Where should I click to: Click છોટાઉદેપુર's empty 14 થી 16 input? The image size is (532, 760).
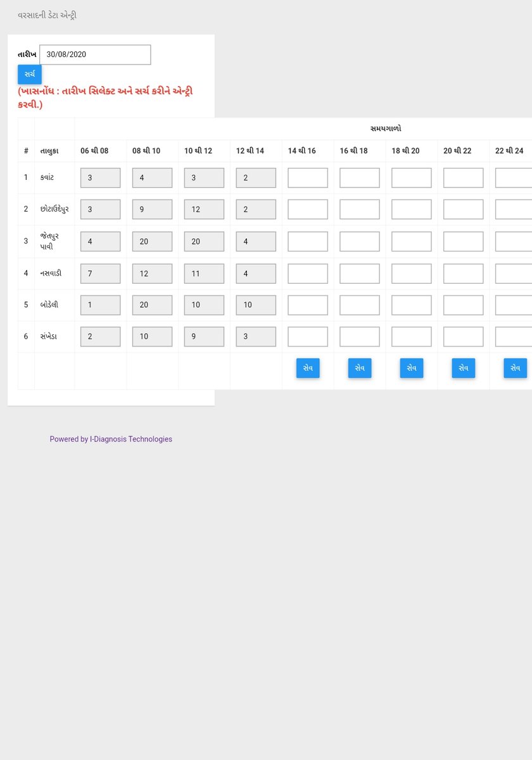[x=308, y=210]
